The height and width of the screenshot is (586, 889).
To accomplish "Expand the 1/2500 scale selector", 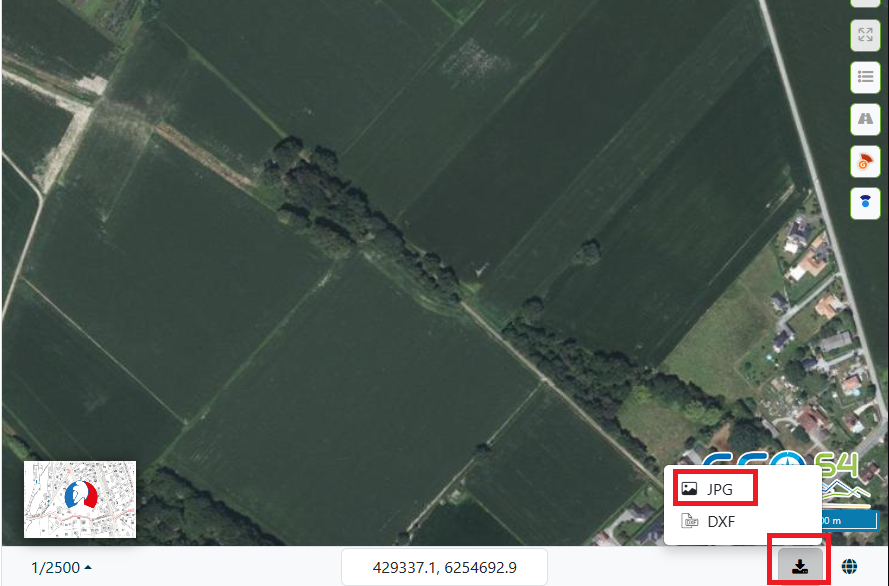I will tap(61, 567).
